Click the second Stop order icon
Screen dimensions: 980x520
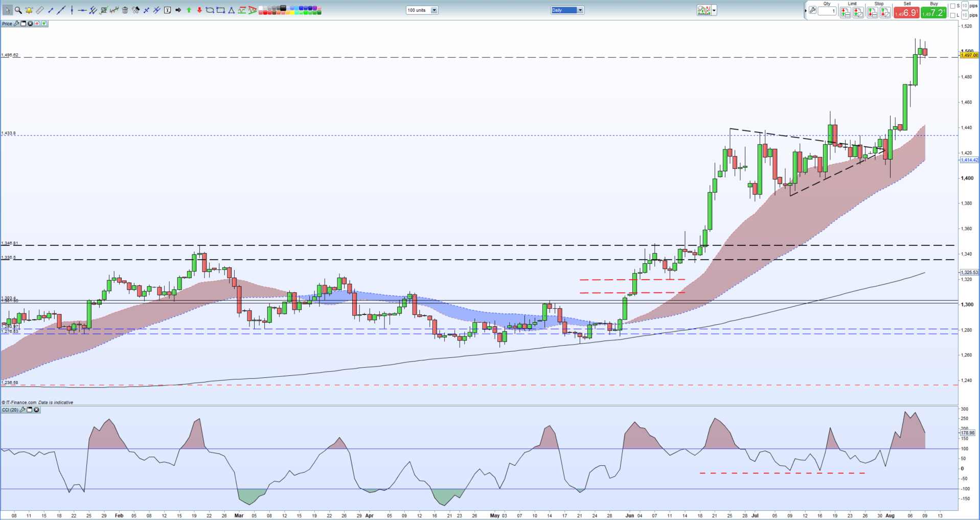coord(885,12)
